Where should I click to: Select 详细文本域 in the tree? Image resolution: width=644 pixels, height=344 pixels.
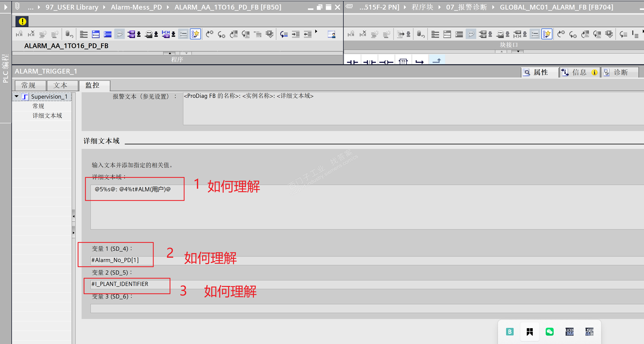47,116
